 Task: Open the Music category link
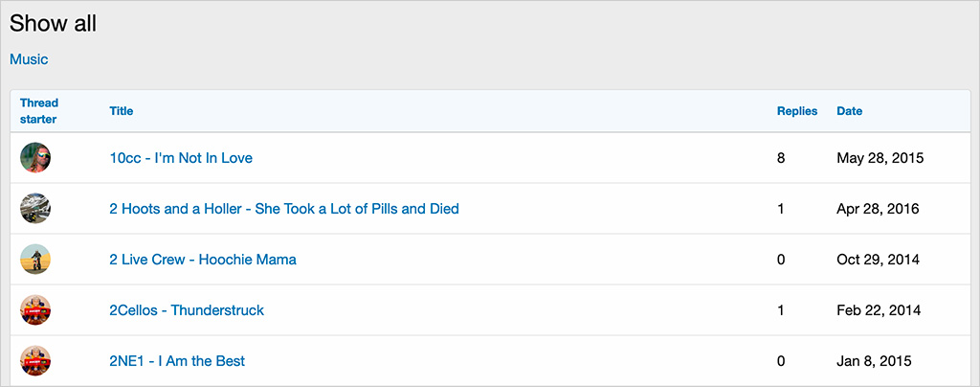[29, 59]
